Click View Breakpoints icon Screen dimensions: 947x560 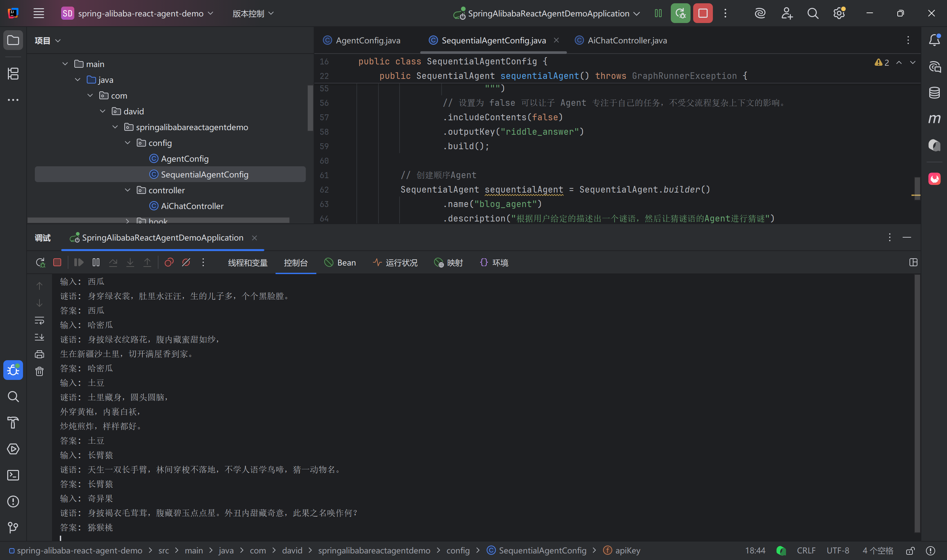click(169, 262)
